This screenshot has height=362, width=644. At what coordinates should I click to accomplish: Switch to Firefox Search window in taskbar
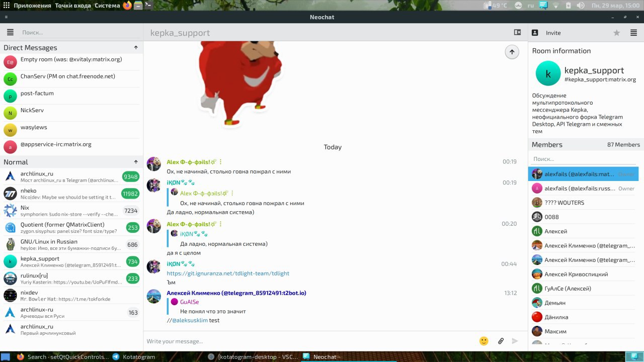click(63, 356)
